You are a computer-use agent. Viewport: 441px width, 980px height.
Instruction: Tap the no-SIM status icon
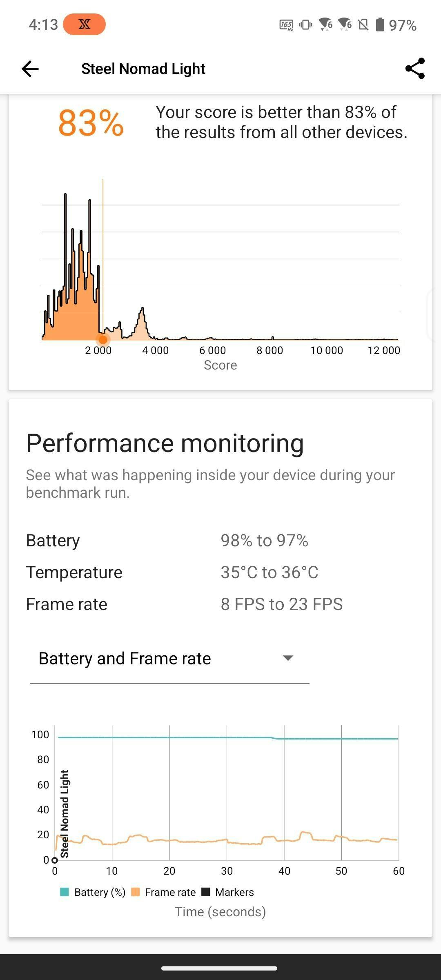363,25
